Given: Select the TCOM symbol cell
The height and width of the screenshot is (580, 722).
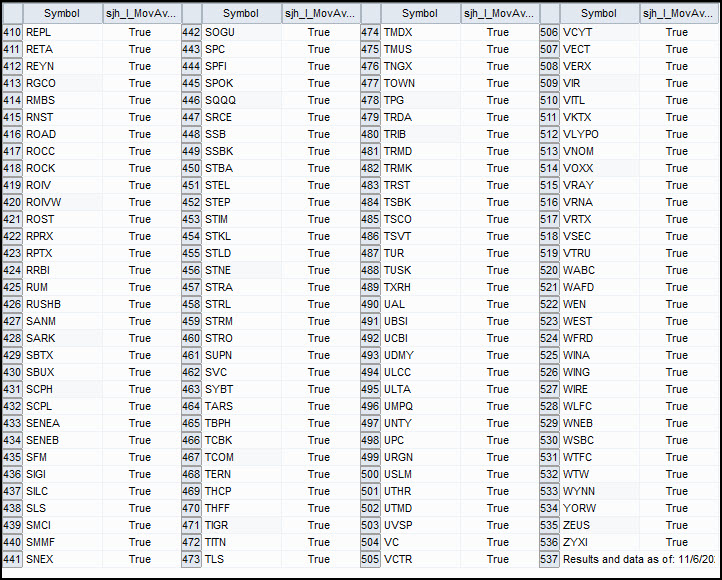Looking at the screenshot, I should (x=242, y=458).
